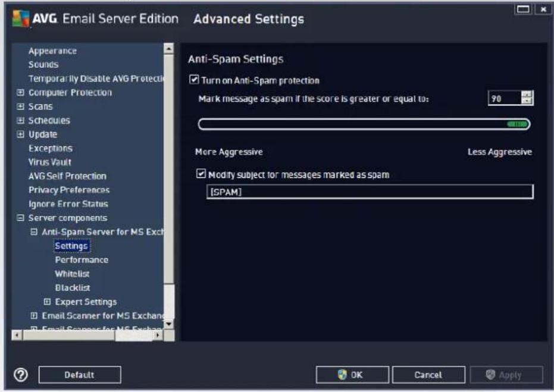The width and height of the screenshot is (554, 392).
Task: Select Server components label
Action: [x=67, y=218]
